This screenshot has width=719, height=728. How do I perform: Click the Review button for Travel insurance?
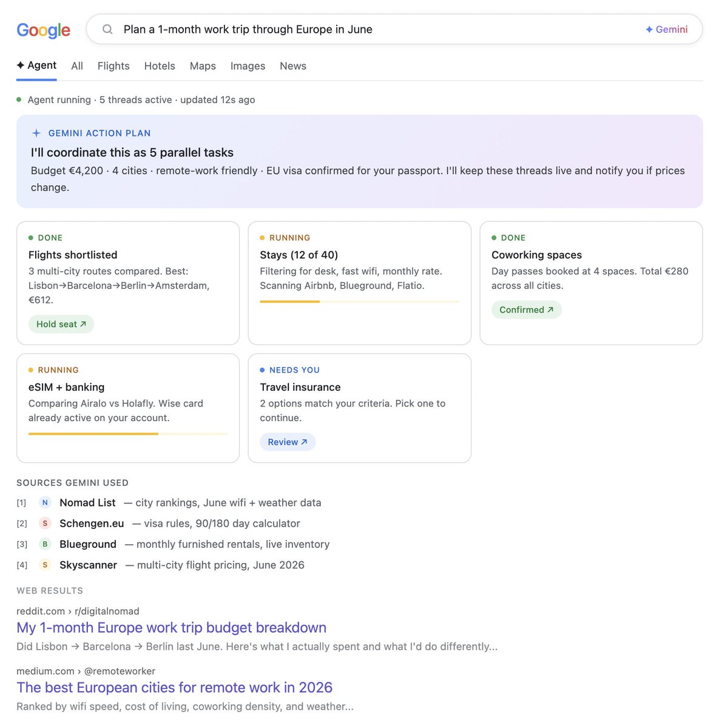(x=288, y=442)
